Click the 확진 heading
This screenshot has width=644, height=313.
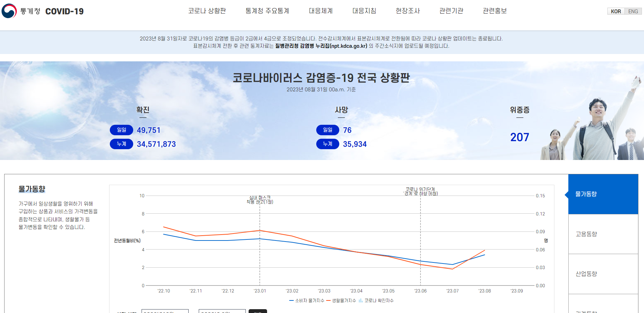pyautogui.click(x=143, y=110)
